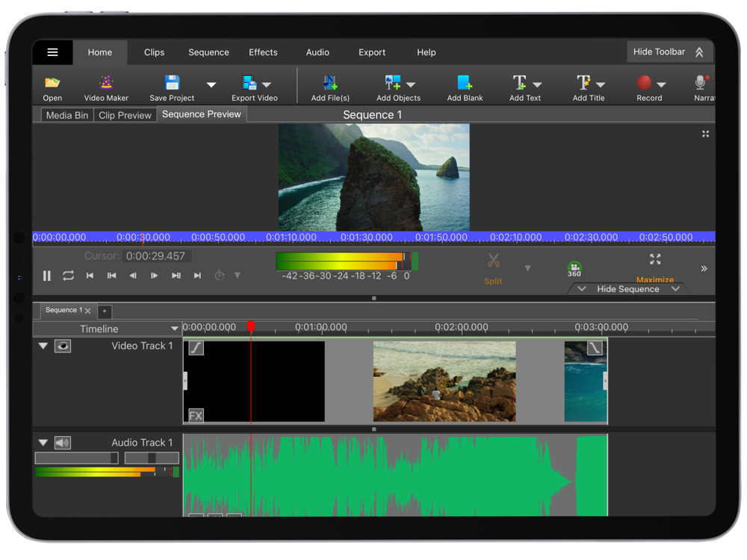Click the Hide Toolbar button

click(668, 52)
